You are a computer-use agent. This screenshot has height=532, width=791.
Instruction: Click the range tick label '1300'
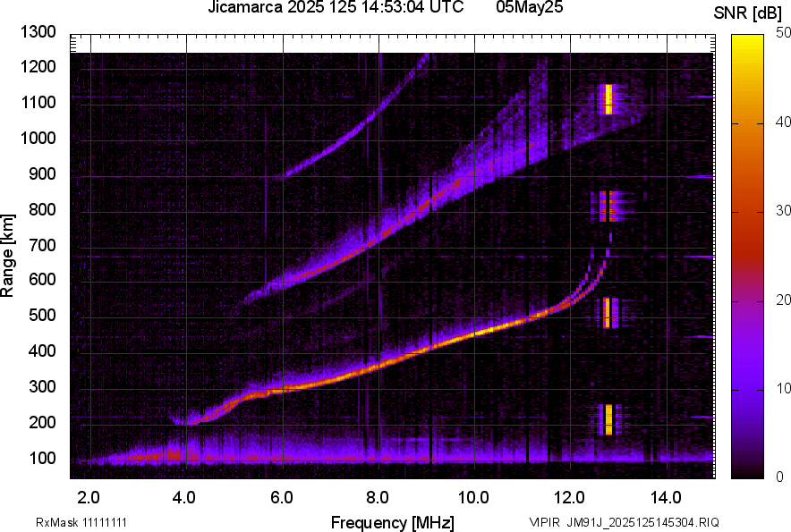click(x=38, y=32)
